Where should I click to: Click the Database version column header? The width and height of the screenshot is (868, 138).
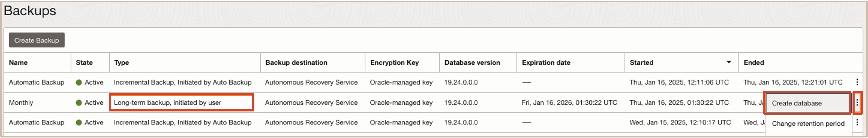(x=472, y=62)
